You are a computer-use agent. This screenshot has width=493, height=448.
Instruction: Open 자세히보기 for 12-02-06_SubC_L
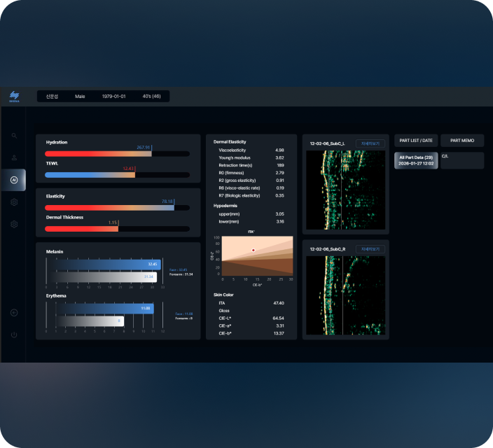click(370, 143)
